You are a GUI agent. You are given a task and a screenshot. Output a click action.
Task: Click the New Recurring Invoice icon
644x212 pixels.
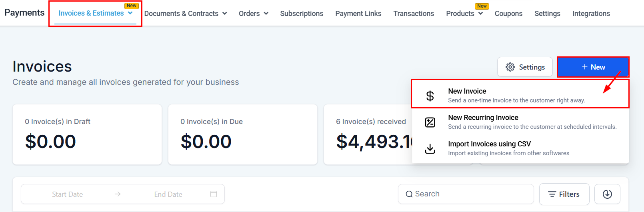click(430, 122)
